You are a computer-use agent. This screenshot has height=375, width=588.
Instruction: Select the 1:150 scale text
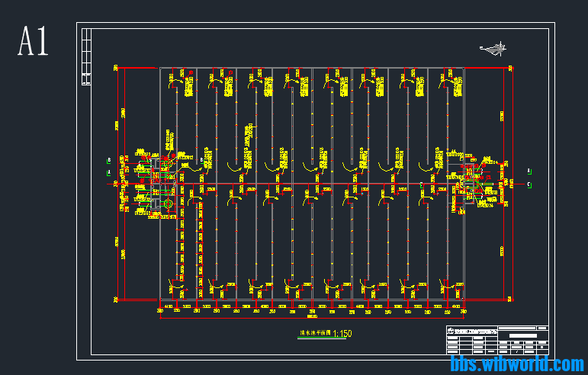[x=342, y=334]
